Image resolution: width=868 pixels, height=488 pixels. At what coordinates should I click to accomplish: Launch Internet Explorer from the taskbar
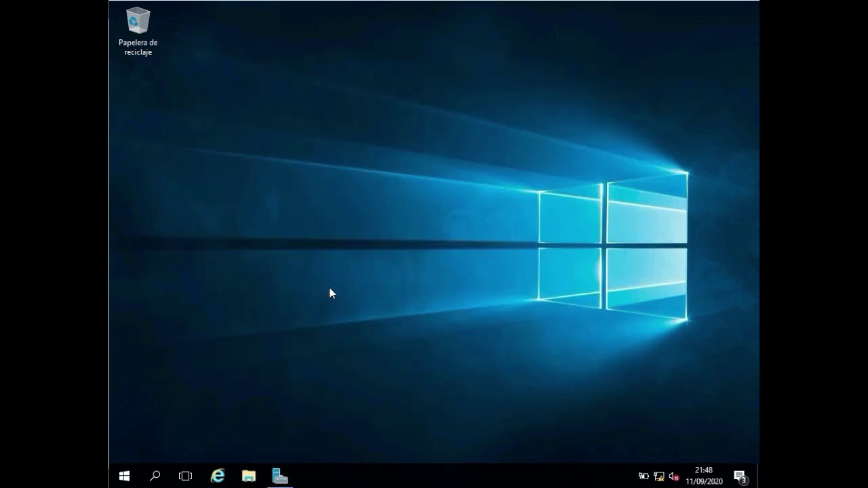point(218,476)
